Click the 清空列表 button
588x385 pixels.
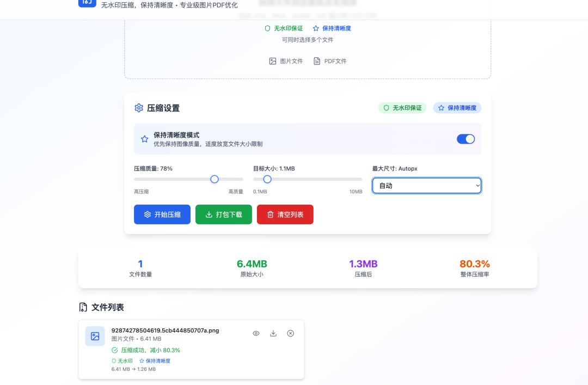coord(285,214)
